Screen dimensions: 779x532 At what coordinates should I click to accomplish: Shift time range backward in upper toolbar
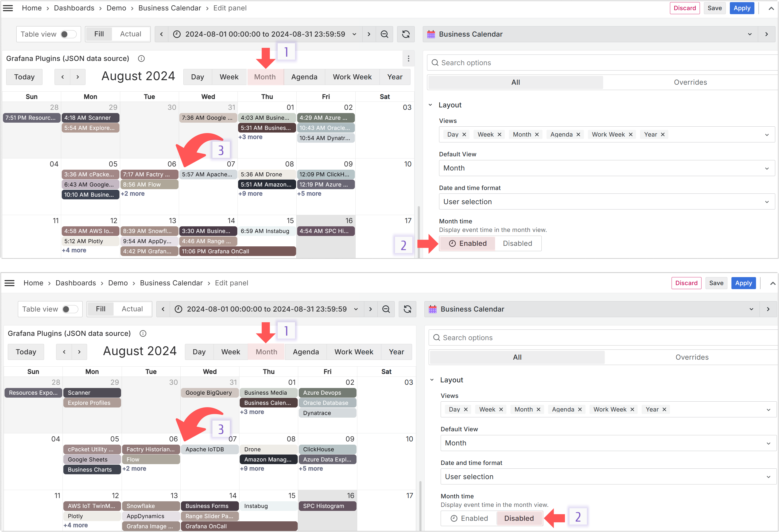click(x=162, y=34)
